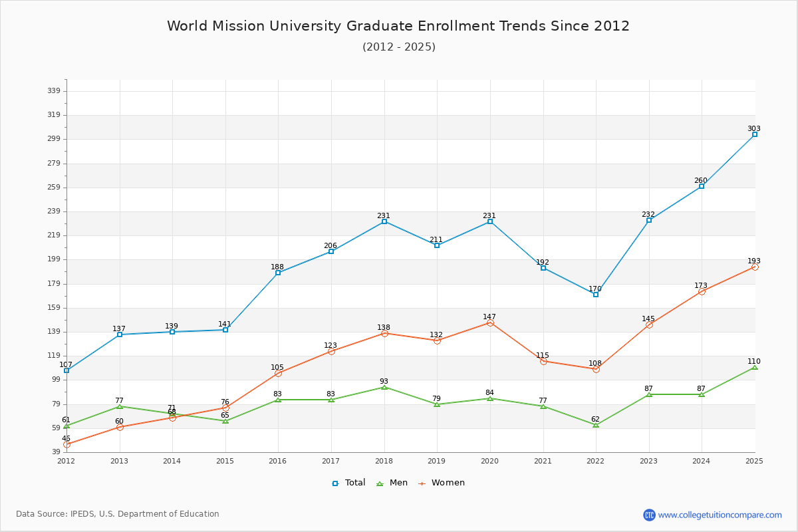Toggle the Women series in legend
The width and height of the screenshot is (798, 532).
(442, 483)
